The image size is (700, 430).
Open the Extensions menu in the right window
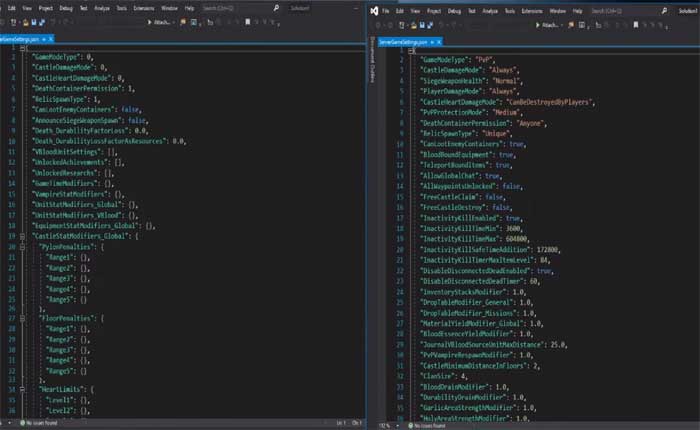click(533, 9)
